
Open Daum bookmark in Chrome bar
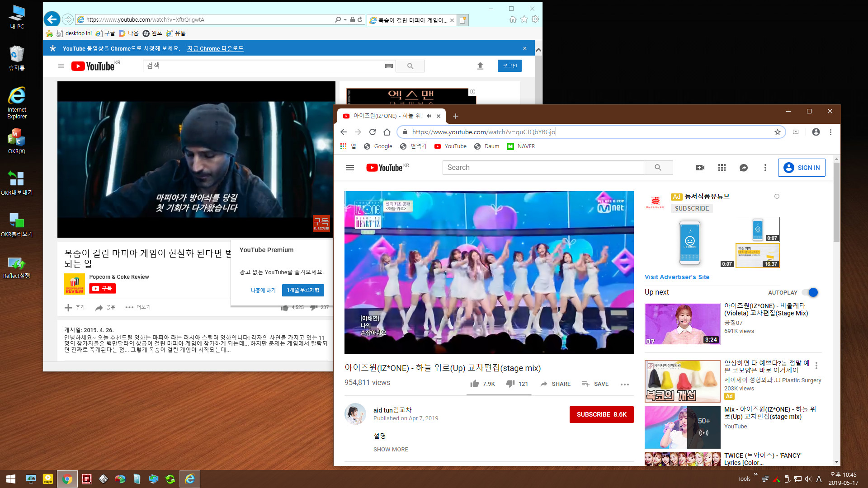(486, 146)
